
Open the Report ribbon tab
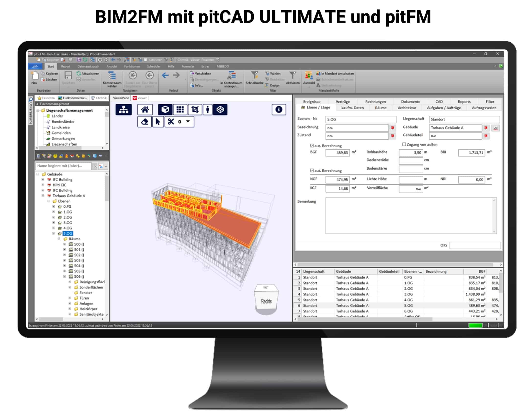pos(66,66)
